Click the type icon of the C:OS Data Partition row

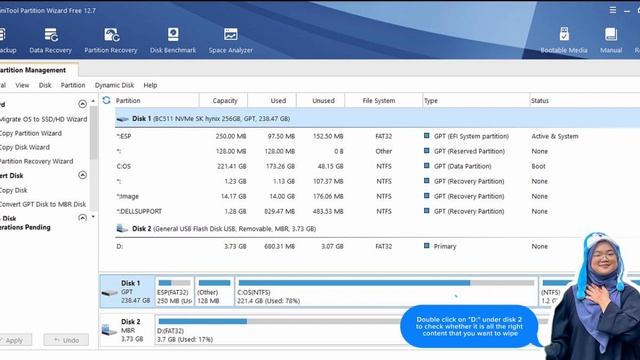pyautogui.click(x=427, y=166)
